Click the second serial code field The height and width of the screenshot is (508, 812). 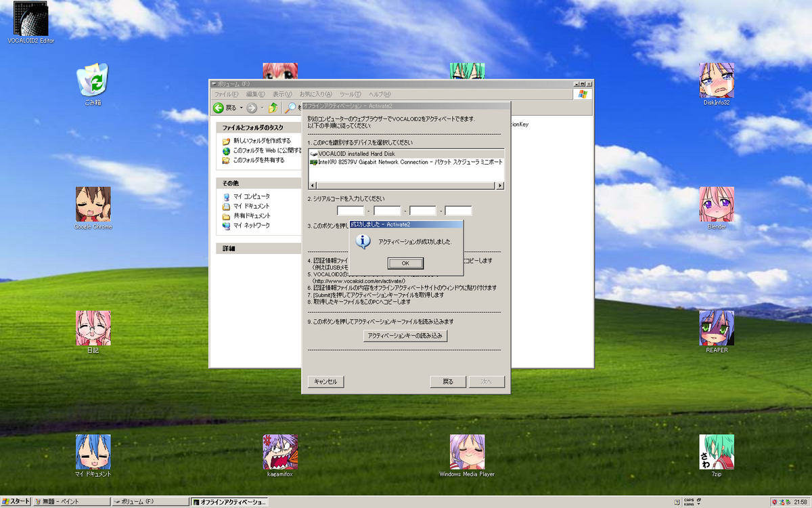click(387, 211)
